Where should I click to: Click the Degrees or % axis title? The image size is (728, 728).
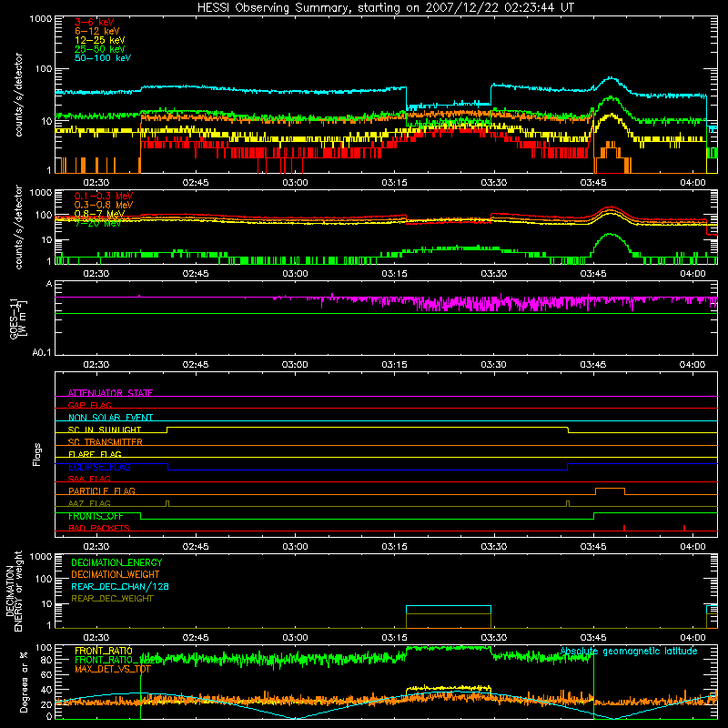pyautogui.click(x=24, y=682)
